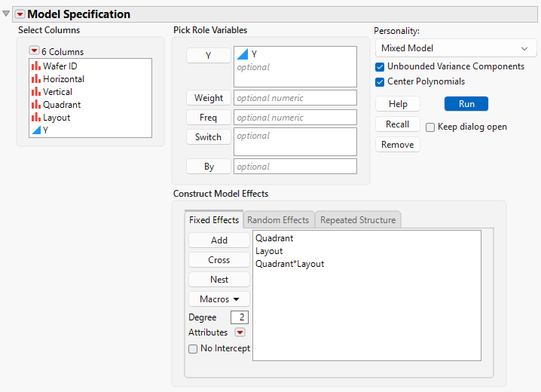Click the Quadrant nominal bar icon
The height and width of the screenshot is (392, 541).
point(36,105)
